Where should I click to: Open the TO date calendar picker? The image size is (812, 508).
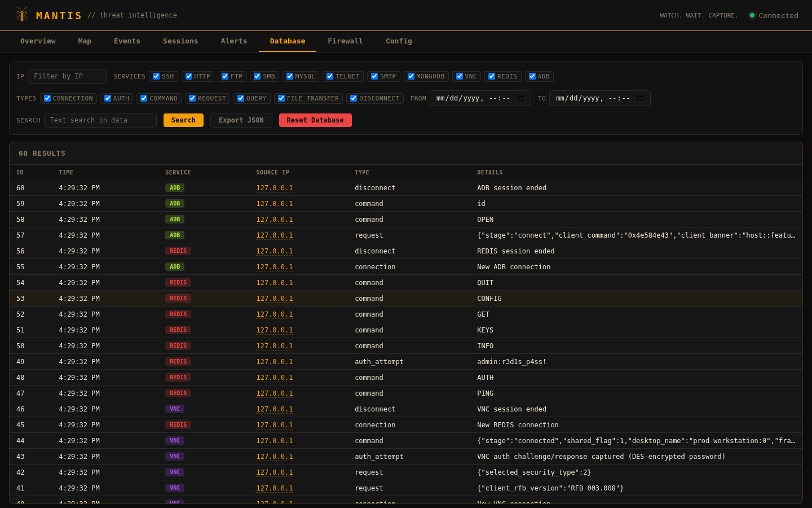tap(640, 98)
